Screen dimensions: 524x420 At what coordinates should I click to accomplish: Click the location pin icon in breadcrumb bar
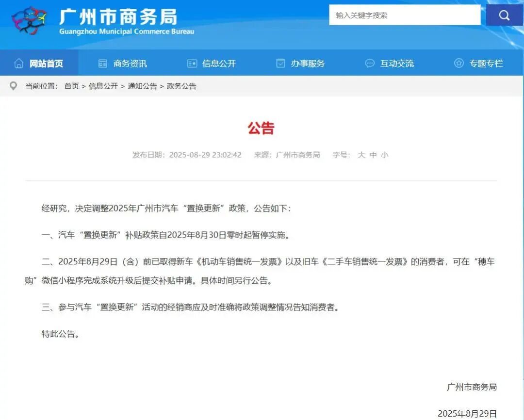pos(14,86)
